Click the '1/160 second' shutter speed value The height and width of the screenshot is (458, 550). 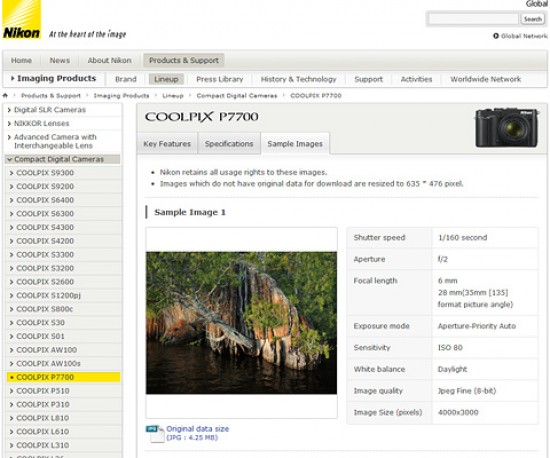pyautogui.click(x=463, y=237)
